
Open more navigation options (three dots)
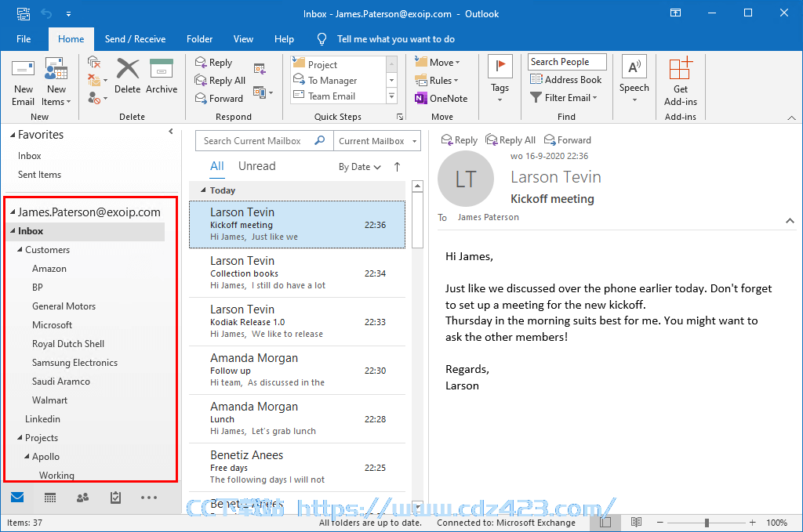pyautogui.click(x=149, y=498)
